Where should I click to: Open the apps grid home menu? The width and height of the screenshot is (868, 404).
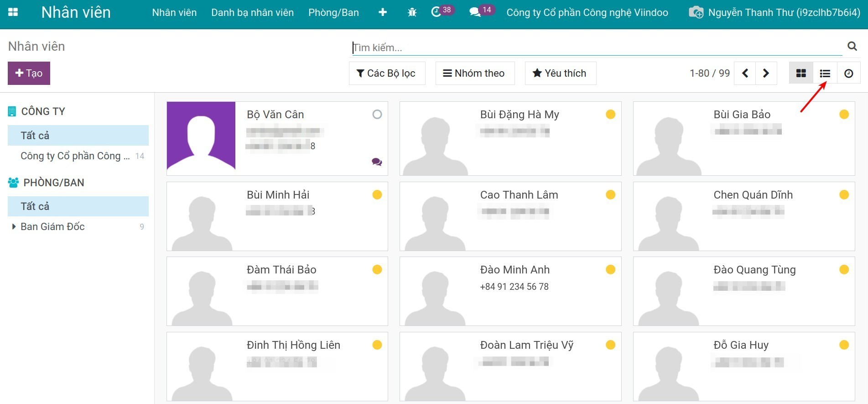(x=13, y=12)
